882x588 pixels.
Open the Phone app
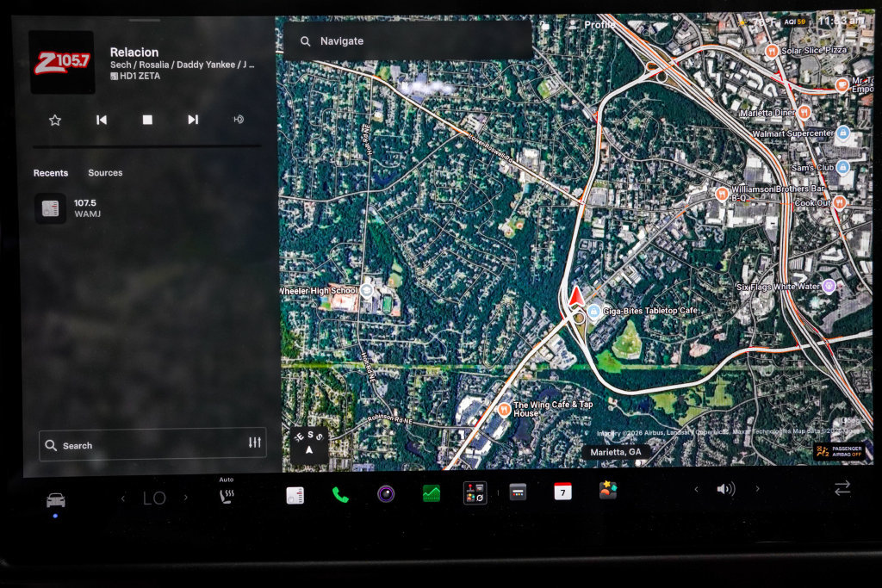tap(340, 495)
